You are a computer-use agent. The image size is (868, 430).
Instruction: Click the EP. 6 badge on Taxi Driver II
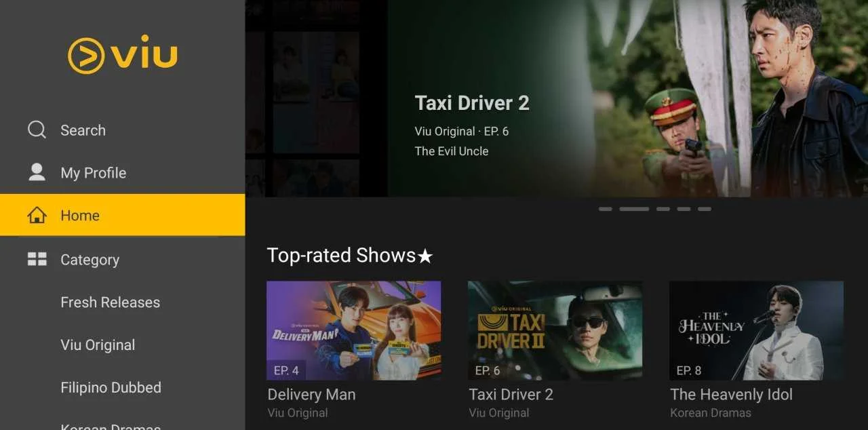(488, 370)
